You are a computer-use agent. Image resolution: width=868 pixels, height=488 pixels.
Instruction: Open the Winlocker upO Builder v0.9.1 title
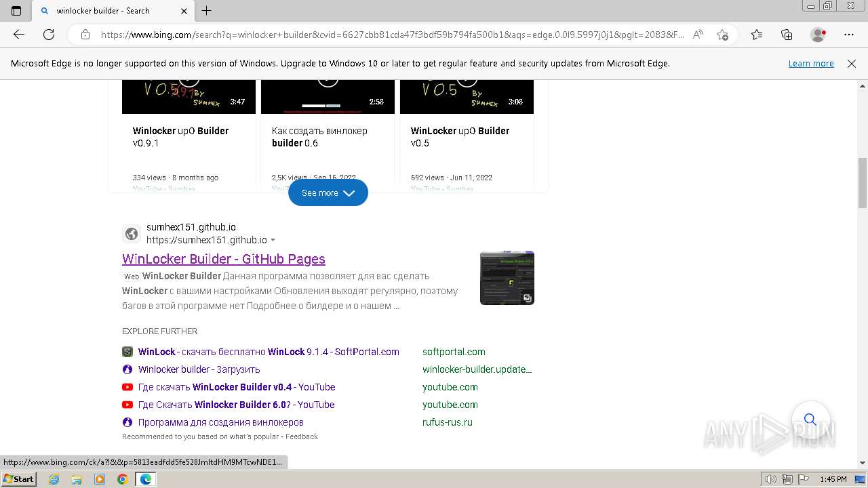click(180, 137)
